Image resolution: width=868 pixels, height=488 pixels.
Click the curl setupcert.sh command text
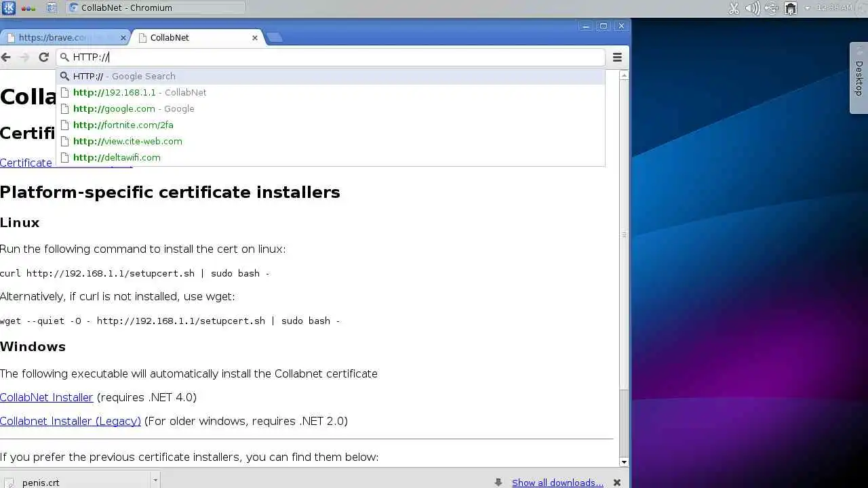134,273
